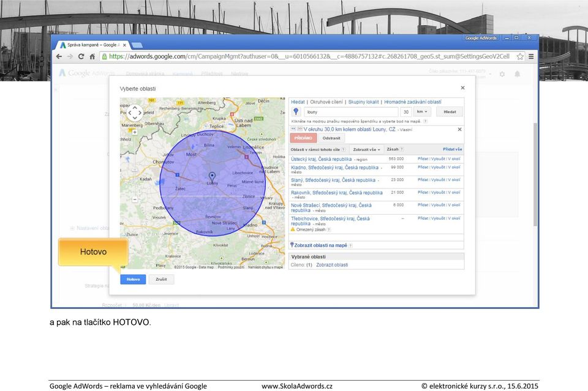Click the address bar URL

click(309, 56)
